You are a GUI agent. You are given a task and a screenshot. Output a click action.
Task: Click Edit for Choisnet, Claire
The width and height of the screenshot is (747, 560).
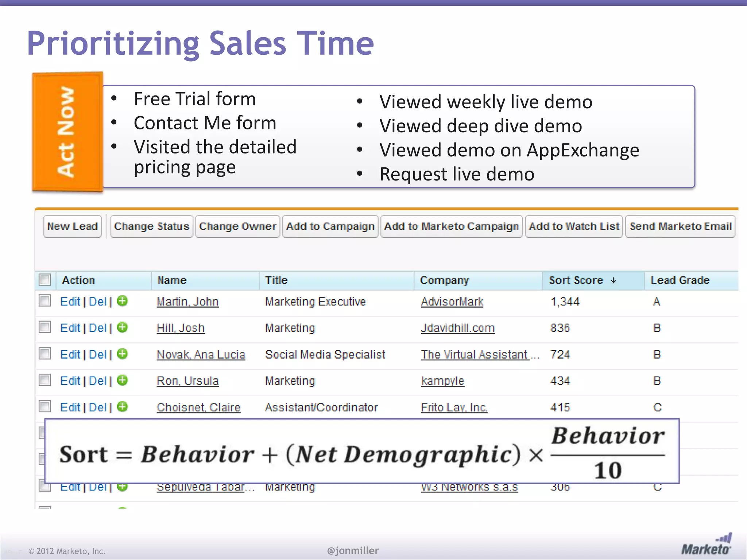point(70,408)
